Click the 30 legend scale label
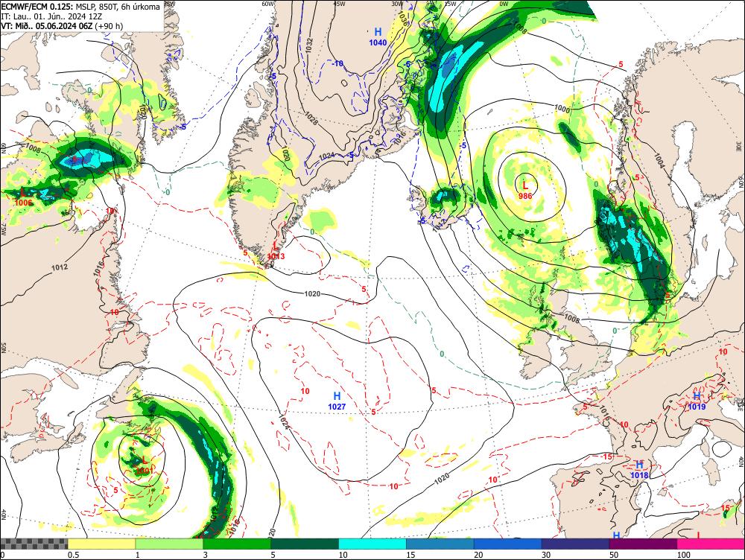The height and width of the screenshot is (560, 745). tap(546, 555)
